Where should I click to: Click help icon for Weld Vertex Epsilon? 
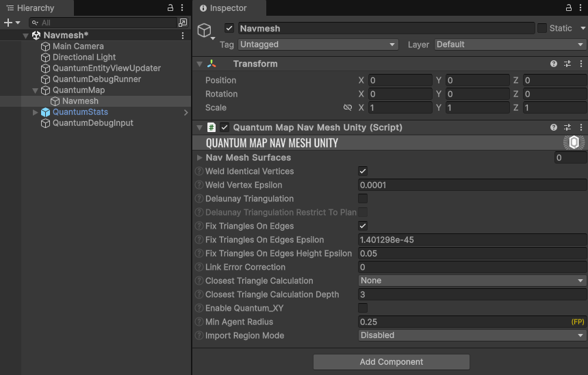(199, 185)
